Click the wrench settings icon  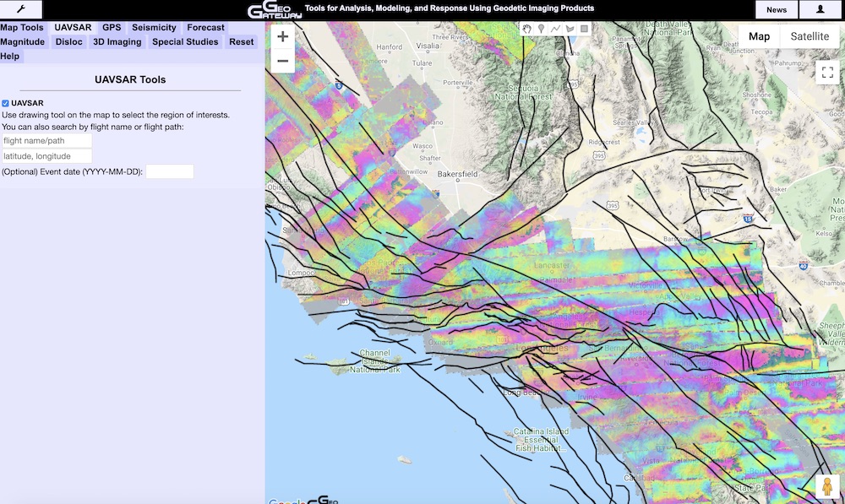(21, 9)
